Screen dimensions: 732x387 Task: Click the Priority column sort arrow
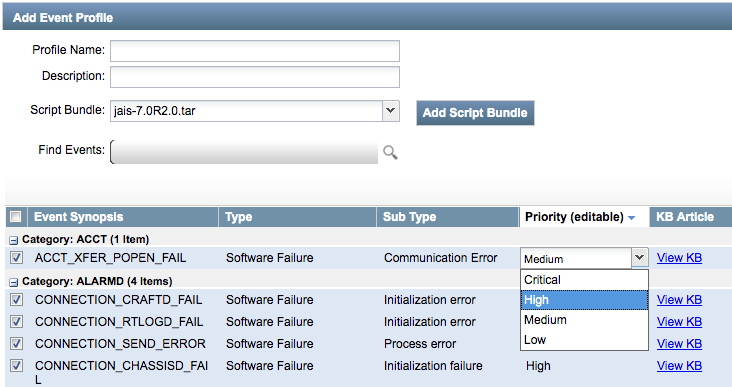coord(632,218)
